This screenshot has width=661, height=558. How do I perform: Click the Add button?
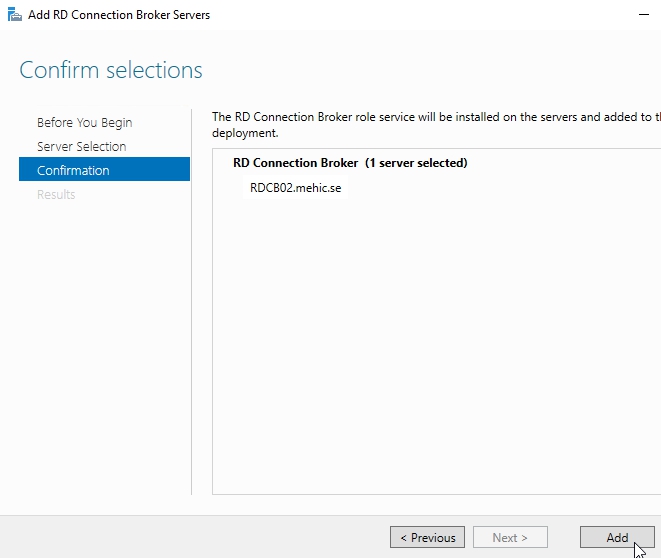tap(617, 537)
